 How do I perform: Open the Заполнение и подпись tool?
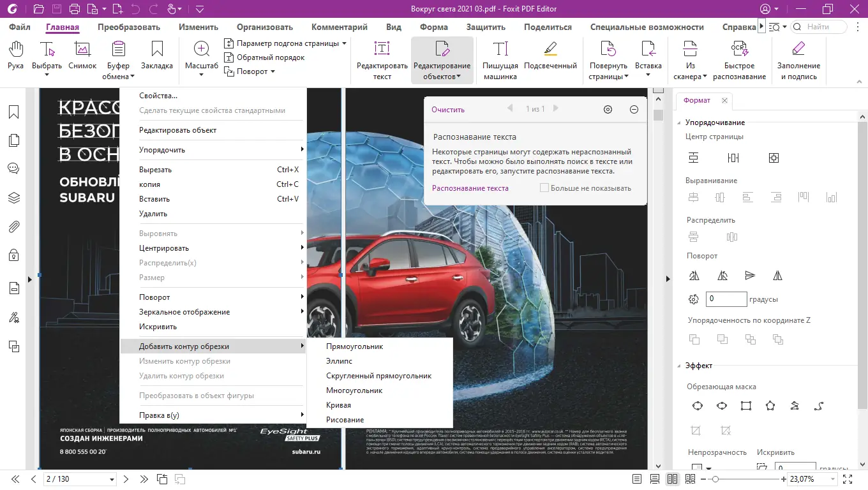coord(798,61)
